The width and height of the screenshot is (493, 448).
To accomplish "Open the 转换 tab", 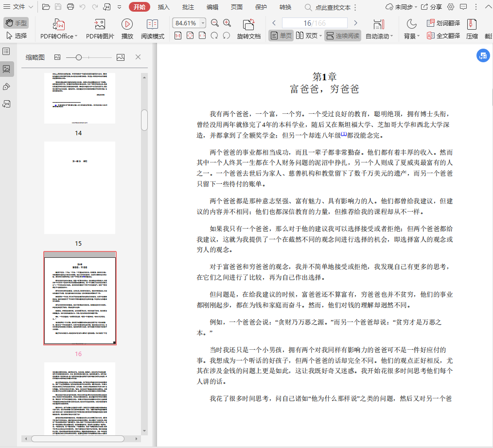I will tap(285, 7).
